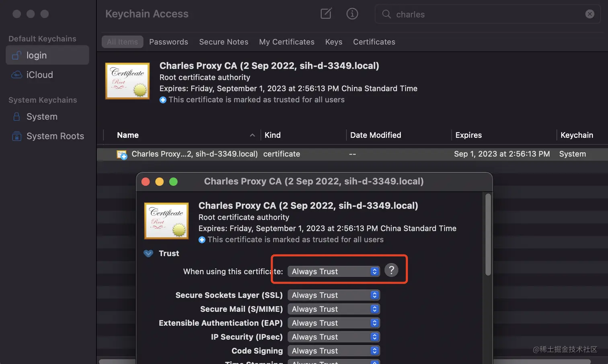Image resolution: width=608 pixels, height=364 pixels.
Task: Open the question mark help button
Action: [x=391, y=270]
